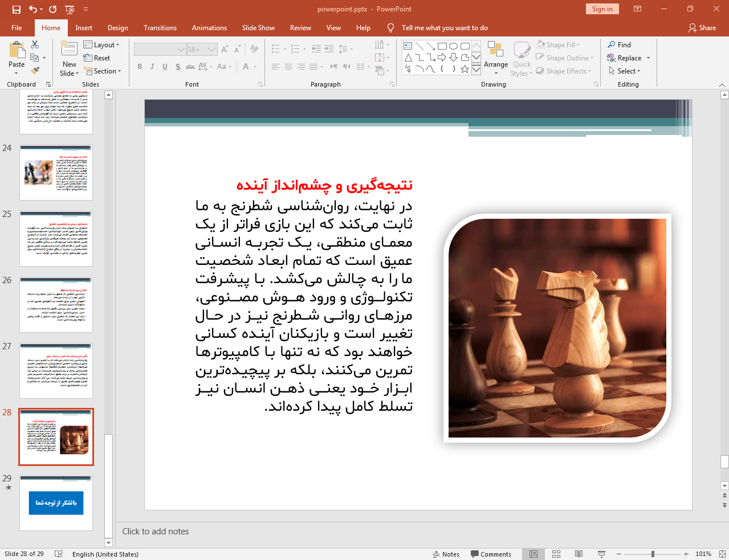Click the Sign in button
729x560 pixels.
[602, 9]
